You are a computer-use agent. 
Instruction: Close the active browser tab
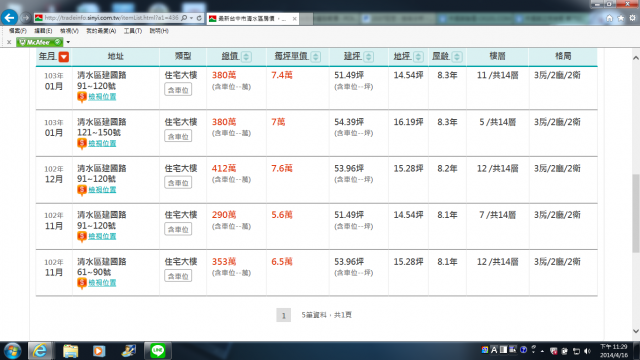click(x=294, y=19)
